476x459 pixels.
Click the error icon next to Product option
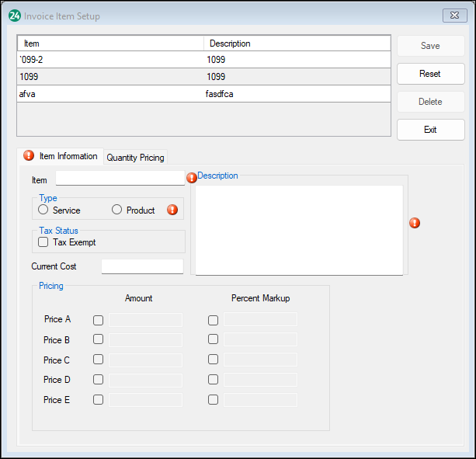[172, 210]
